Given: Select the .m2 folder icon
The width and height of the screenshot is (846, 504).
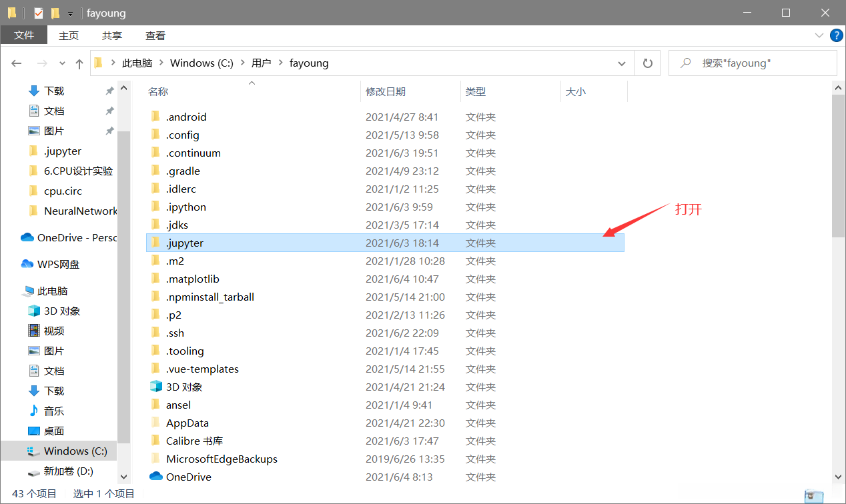Looking at the screenshot, I should [155, 261].
